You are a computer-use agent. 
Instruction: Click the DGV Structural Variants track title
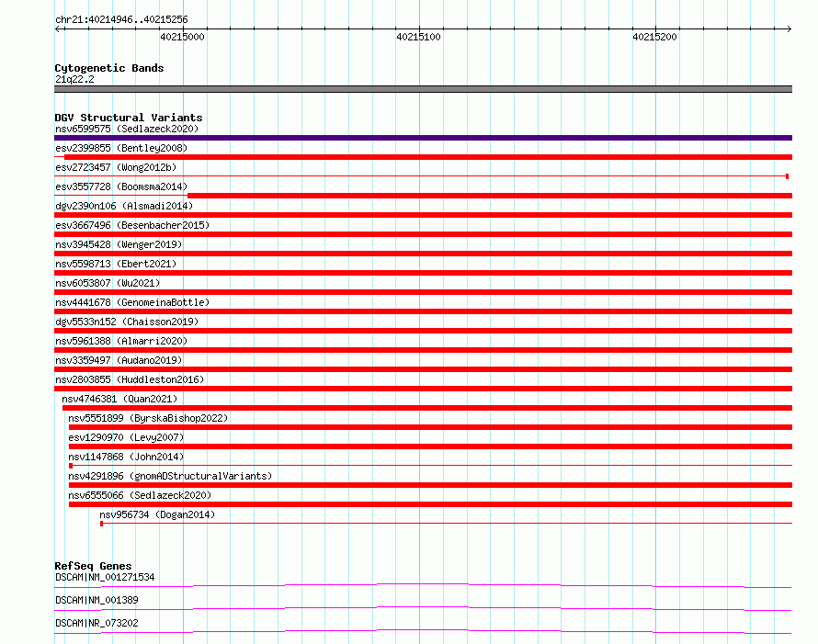click(x=129, y=118)
